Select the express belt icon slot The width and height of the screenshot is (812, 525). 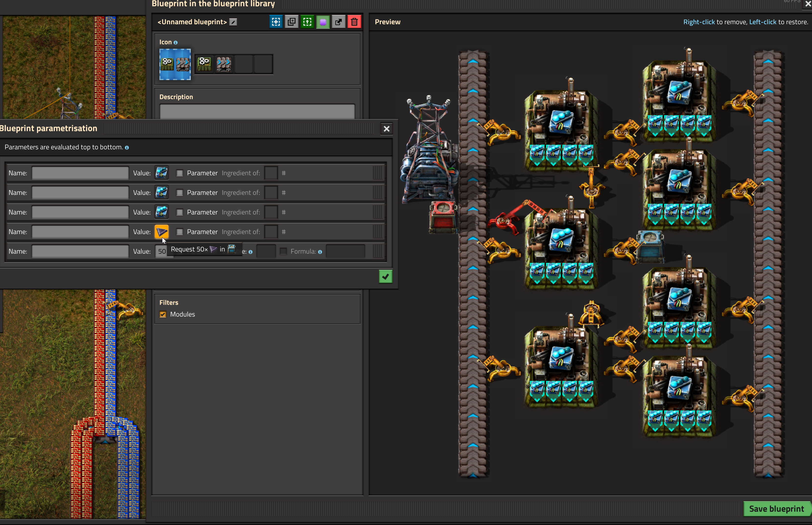coord(224,64)
